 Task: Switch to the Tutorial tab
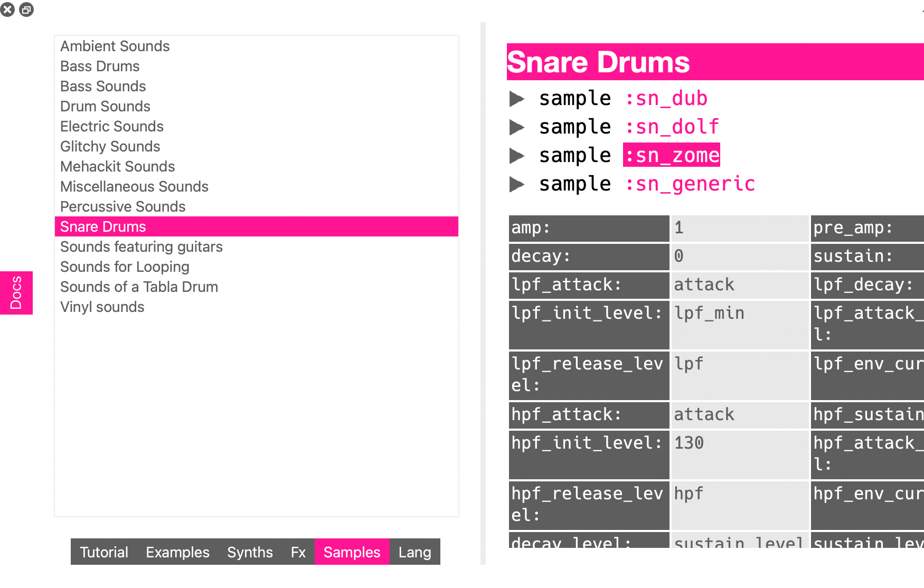104,552
